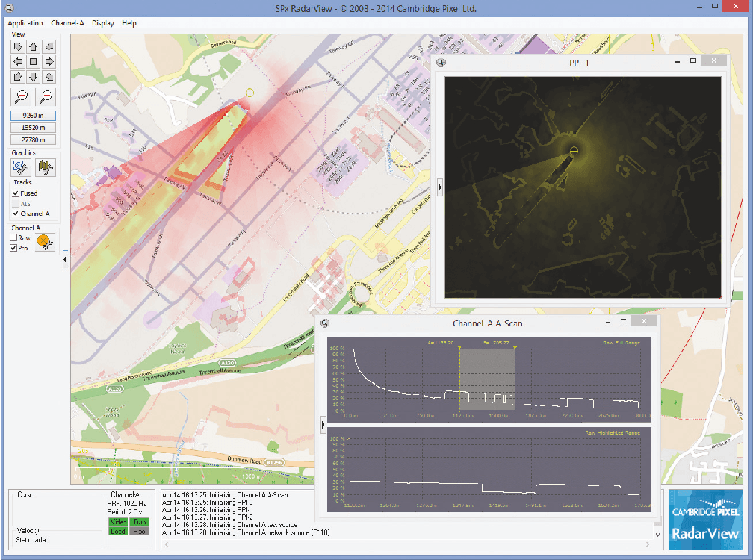This screenshot has width=753, height=560.
Task: Open the radar graphics configuration tool
Action: click(x=20, y=167)
